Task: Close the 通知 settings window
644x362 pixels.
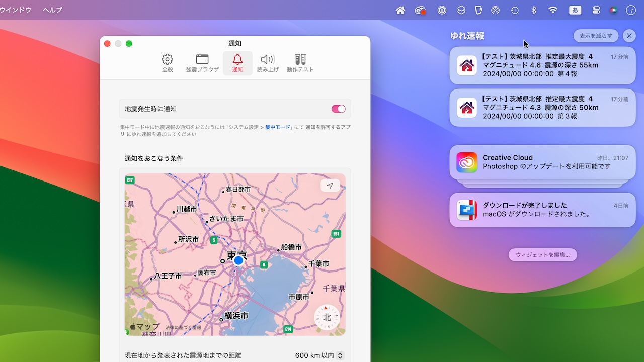Action: [107, 44]
